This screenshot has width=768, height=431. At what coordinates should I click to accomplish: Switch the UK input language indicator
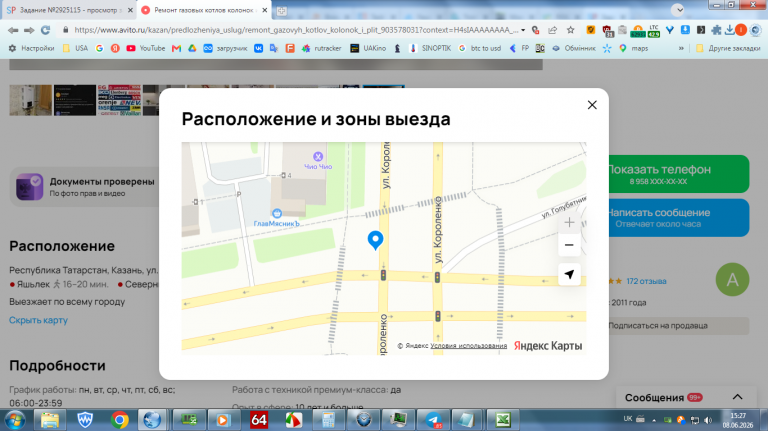pos(627,419)
